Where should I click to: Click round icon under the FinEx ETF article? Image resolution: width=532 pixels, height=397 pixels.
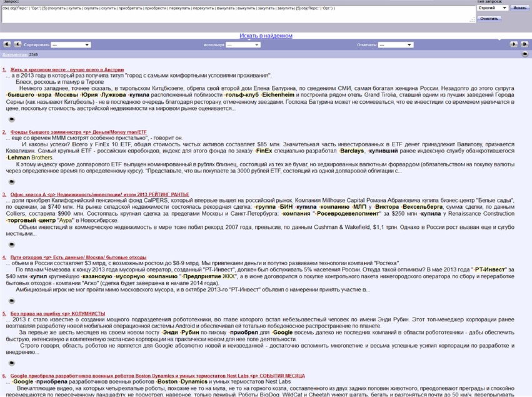tap(11, 182)
